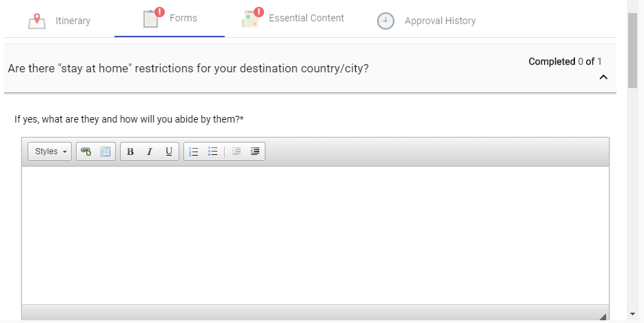Screen dimensions: 644x323
Task: Insert a numbered list
Action: [194, 152]
